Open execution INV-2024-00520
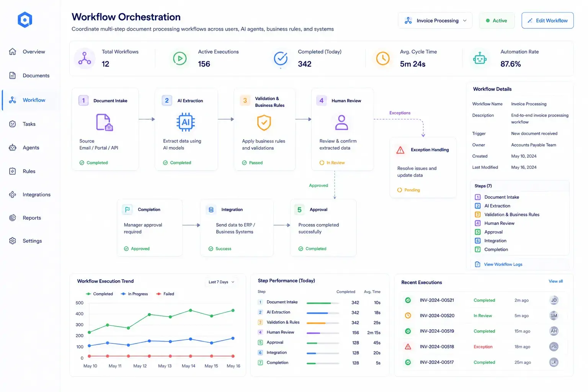Screen dimensions: 588x392 click(x=437, y=316)
